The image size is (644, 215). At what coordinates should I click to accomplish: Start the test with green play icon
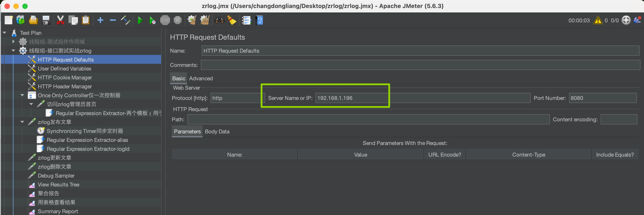tap(140, 20)
